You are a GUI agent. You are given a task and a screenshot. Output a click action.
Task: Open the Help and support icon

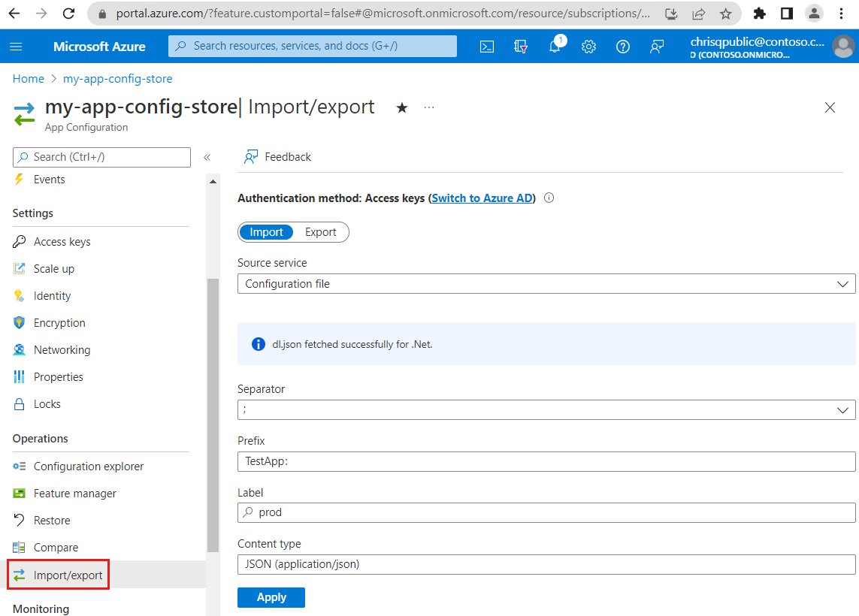click(x=622, y=46)
